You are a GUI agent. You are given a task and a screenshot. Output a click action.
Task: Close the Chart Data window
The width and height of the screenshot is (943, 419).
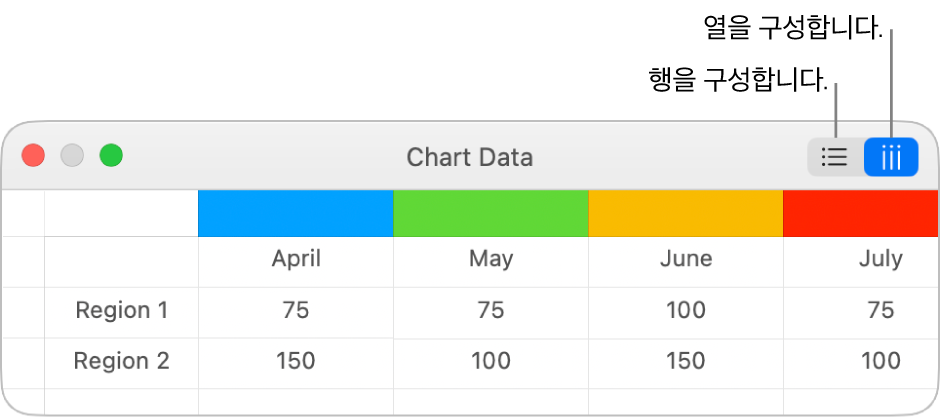pos(34,156)
